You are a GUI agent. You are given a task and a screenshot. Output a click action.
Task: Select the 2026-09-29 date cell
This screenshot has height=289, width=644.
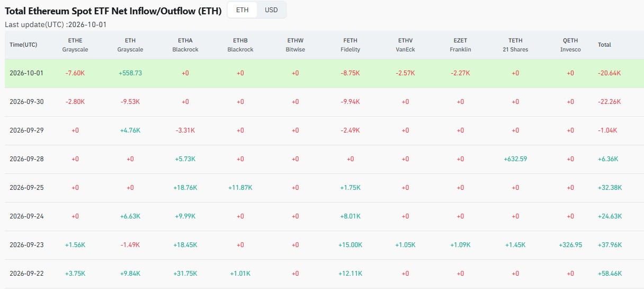tap(26, 130)
